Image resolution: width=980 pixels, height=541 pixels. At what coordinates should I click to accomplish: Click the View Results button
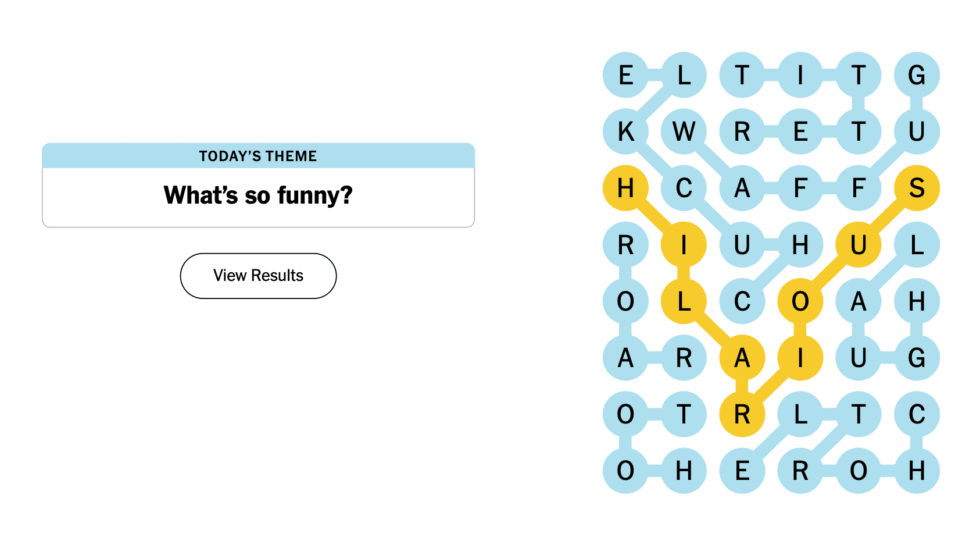pos(258,276)
